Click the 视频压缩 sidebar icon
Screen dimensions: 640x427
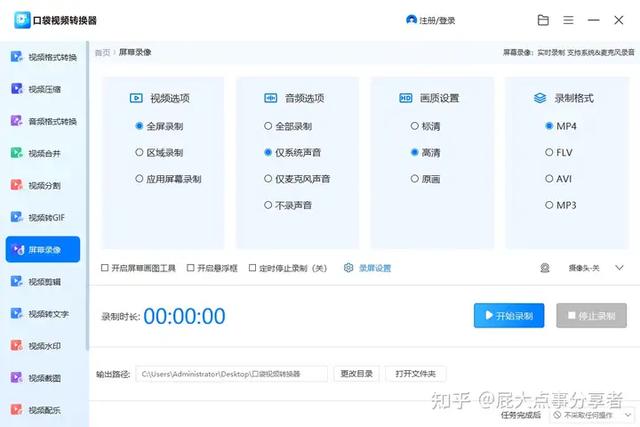click(x=16, y=89)
